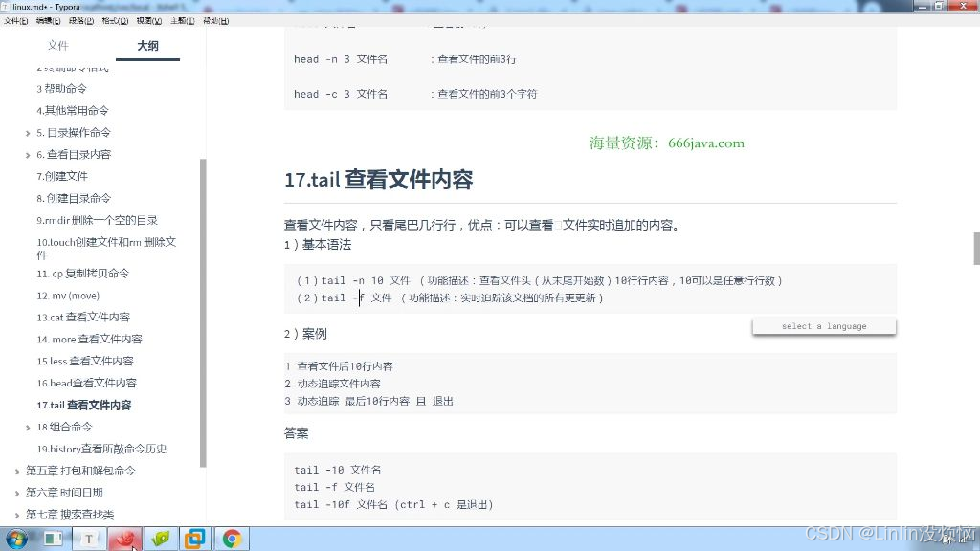Click the 答案 label
Image resolution: width=980 pixels, height=551 pixels.
297,433
